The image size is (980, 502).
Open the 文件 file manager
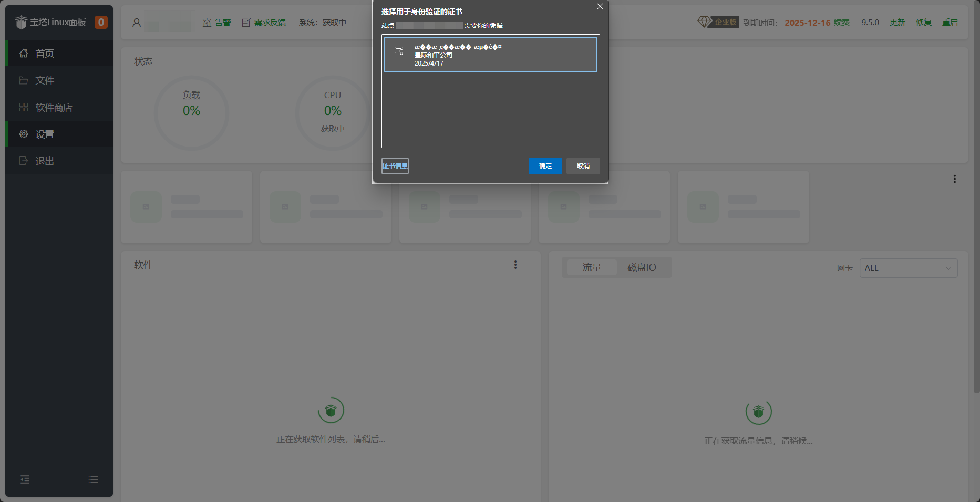(x=45, y=80)
